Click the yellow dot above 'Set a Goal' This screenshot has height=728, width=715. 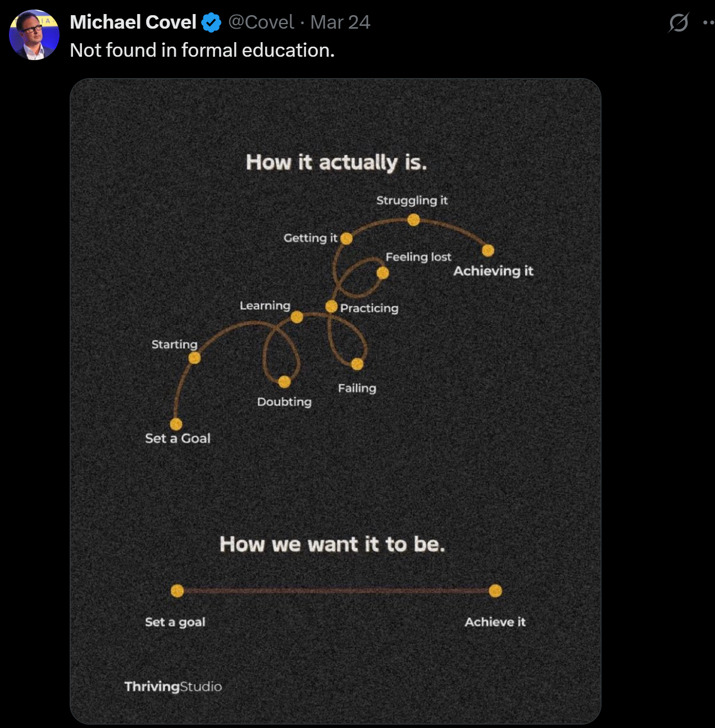pyautogui.click(x=176, y=424)
